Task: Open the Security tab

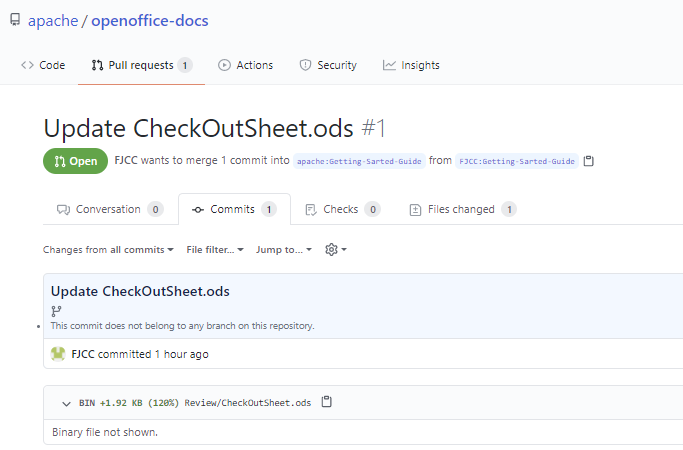Action: tap(328, 65)
